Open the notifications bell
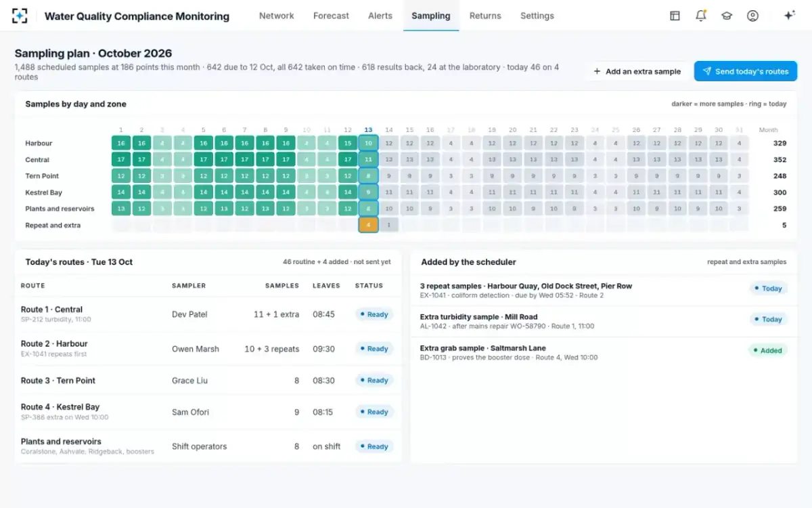This screenshot has height=508, width=812. click(701, 16)
